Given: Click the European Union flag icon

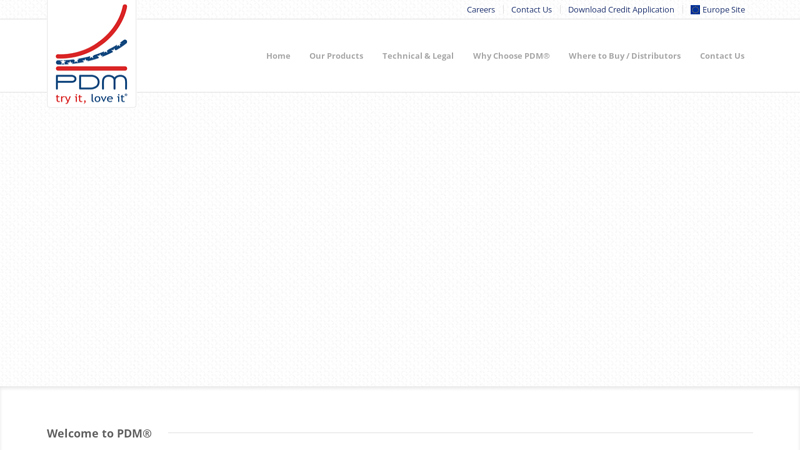Looking at the screenshot, I should [x=695, y=10].
